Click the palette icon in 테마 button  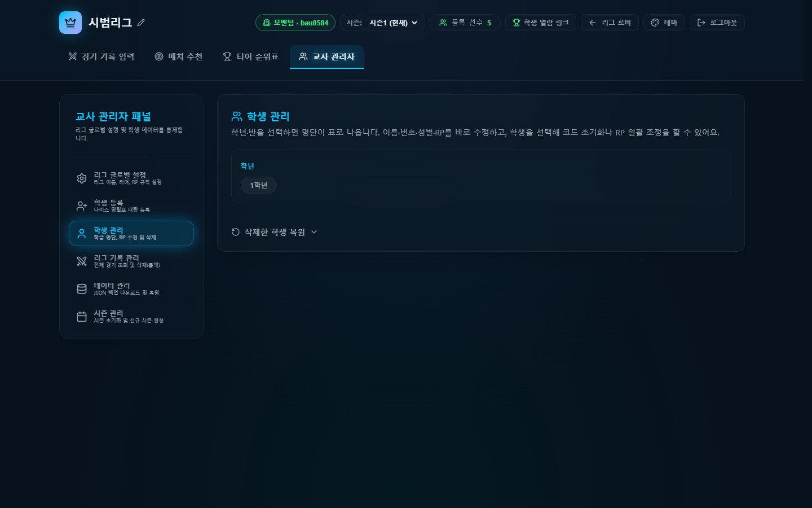coord(655,23)
